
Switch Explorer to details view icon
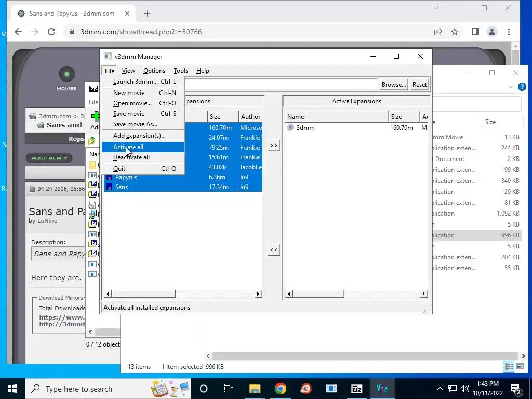pos(509,366)
